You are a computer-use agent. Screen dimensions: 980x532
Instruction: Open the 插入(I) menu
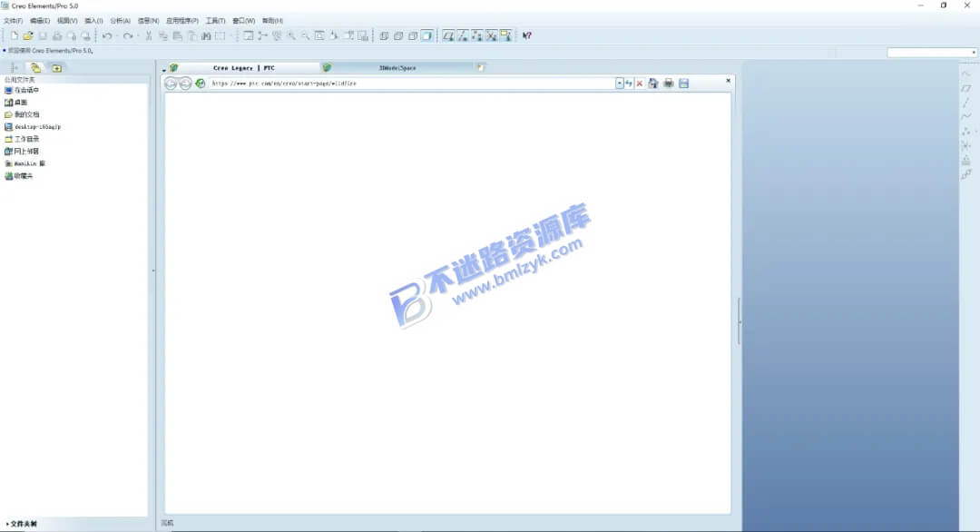coord(93,21)
